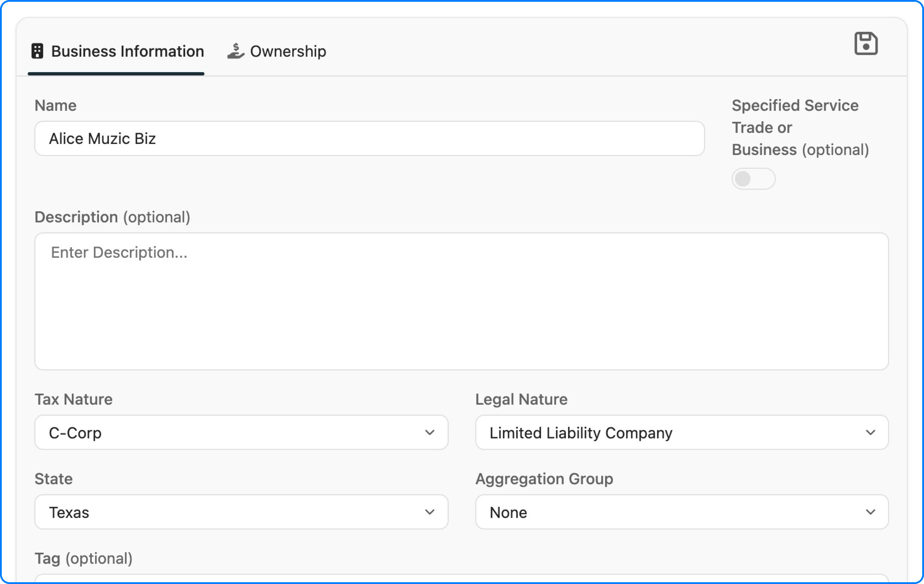Click the Legal Nature label
The height and width of the screenshot is (584, 924).
[522, 400]
